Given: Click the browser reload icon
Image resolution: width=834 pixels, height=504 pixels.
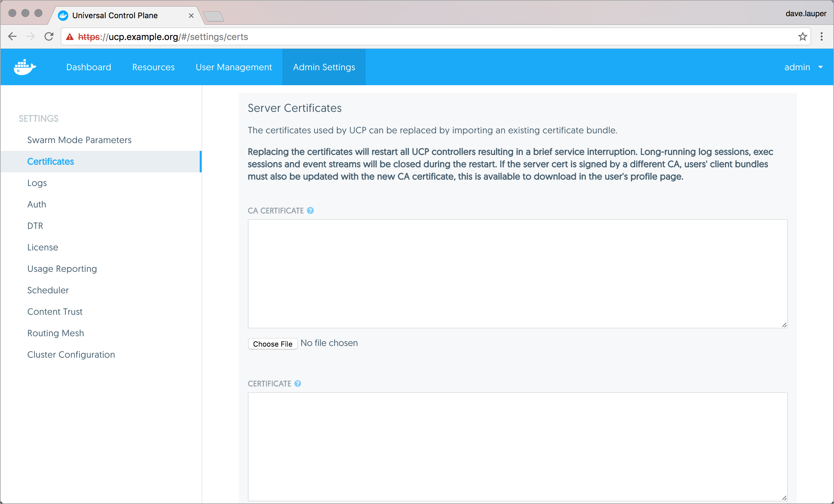Looking at the screenshot, I should tap(49, 36).
